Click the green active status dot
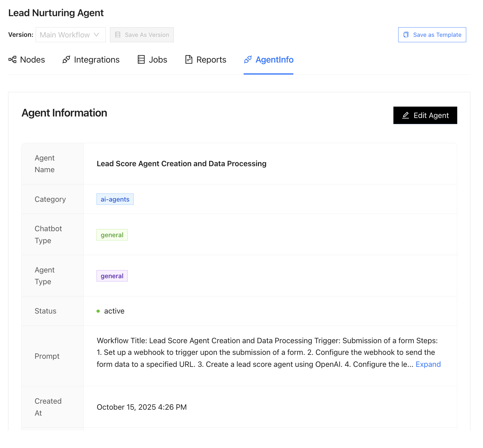This screenshot has width=483, height=448. point(98,311)
